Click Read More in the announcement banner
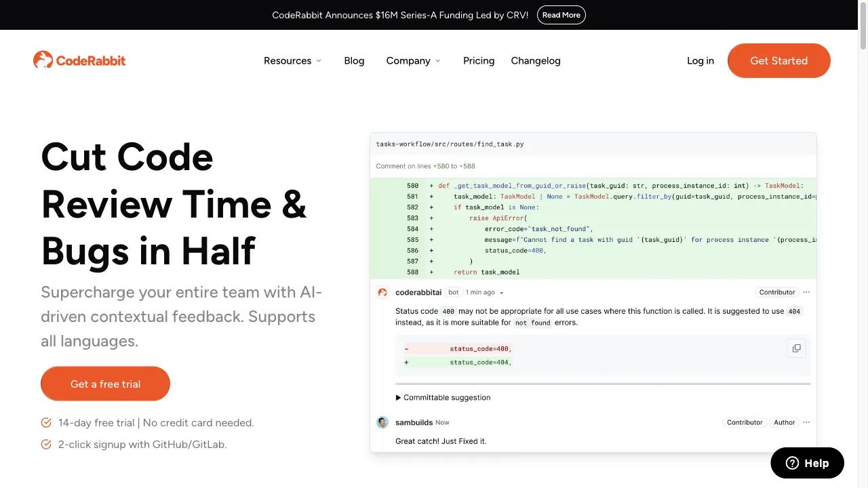868x488 pixels. coord(561,15)
